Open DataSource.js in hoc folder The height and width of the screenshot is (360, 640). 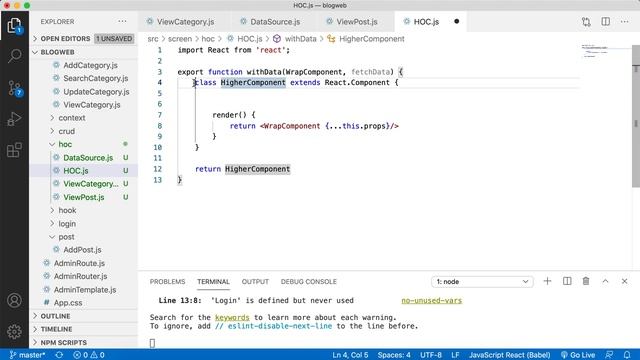pos(88,158)
